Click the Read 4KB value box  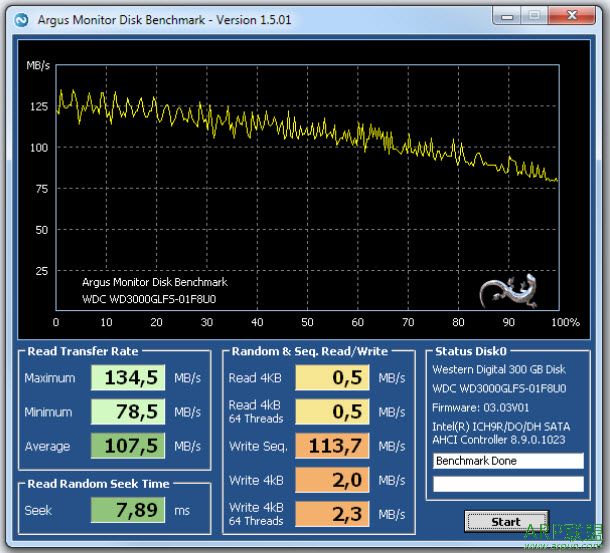coord(333,378)
